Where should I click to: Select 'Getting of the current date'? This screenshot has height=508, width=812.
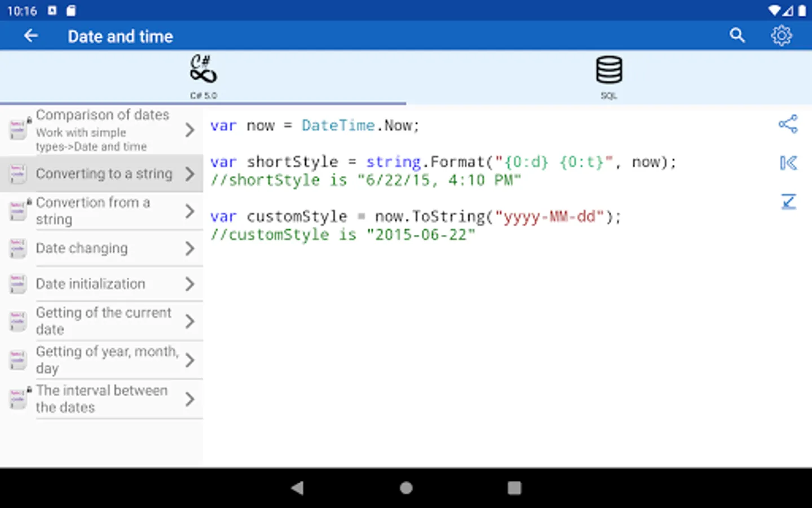pyautogui.click(x=103, y=321)
